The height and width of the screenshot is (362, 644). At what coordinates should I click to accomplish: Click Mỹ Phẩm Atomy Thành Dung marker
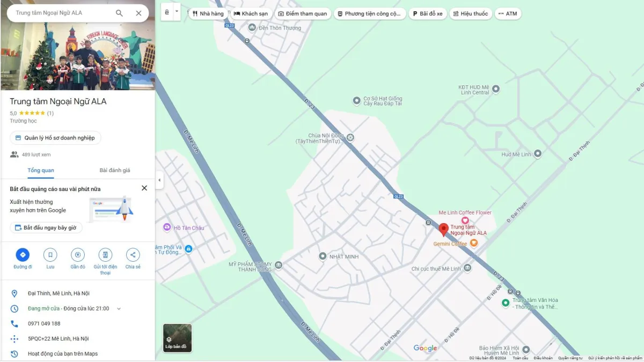[x=278, y=265]
